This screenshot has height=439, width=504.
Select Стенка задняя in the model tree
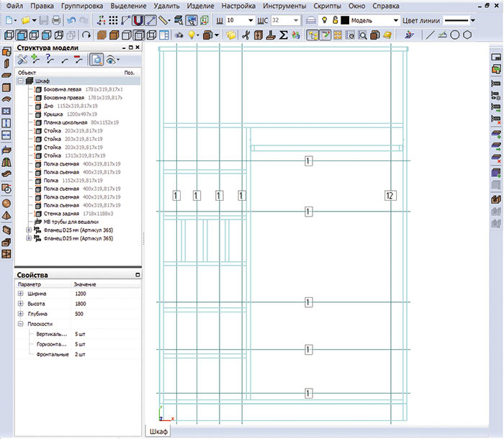coord(62,214)
